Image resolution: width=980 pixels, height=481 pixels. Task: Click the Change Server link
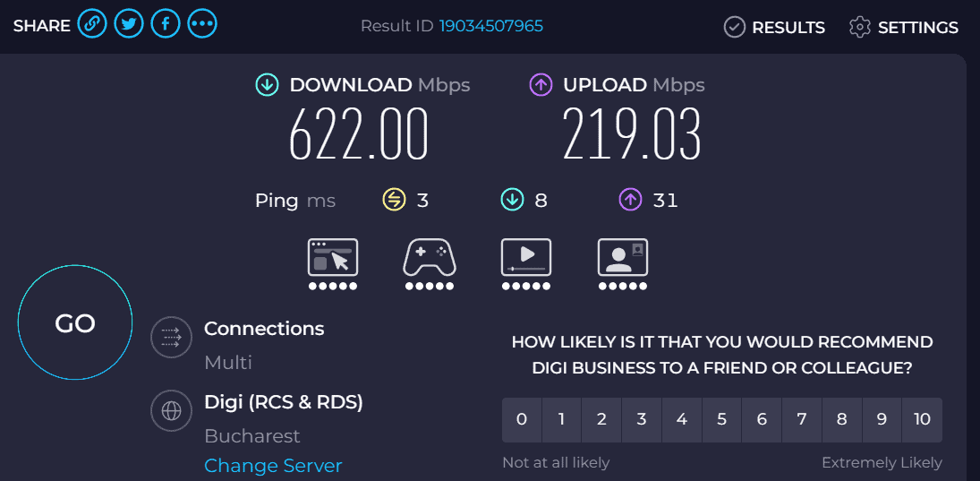click(x=273, y=466)
